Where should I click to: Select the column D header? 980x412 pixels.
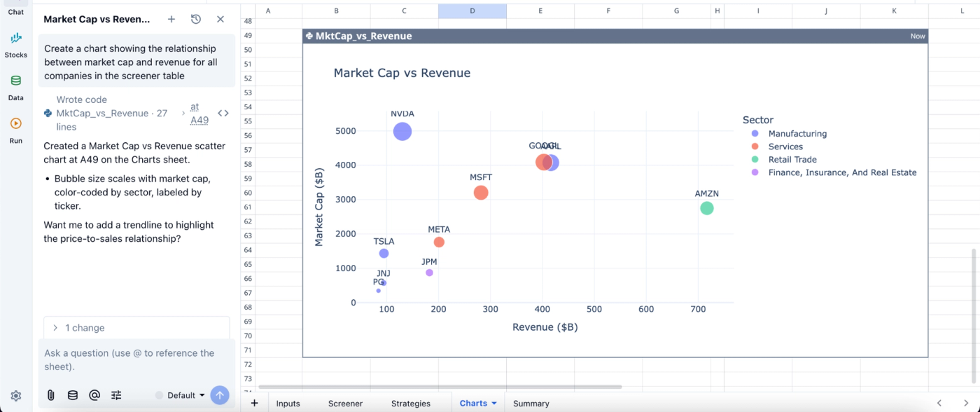472,11
